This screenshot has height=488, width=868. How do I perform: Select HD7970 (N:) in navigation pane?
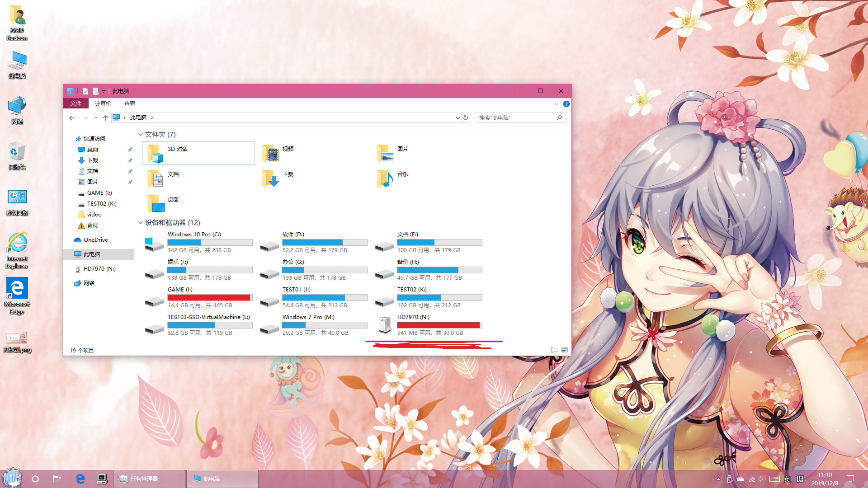click(x=99, y=268)
